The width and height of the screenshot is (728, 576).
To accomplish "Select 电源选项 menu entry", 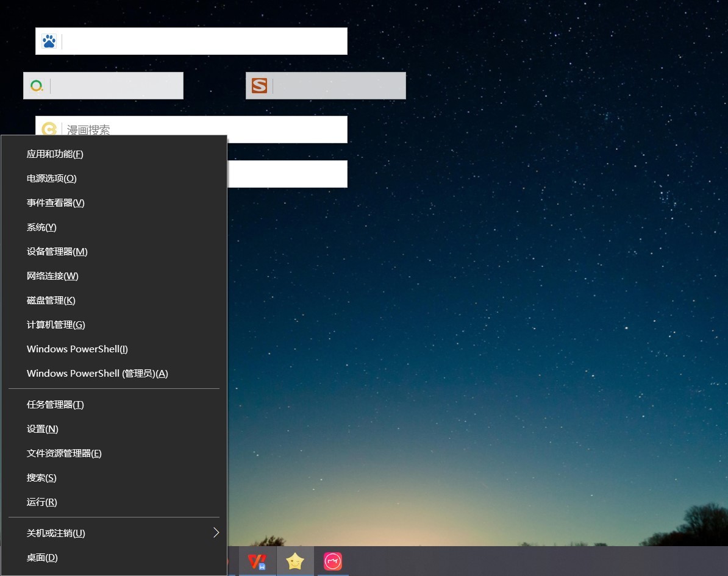I will coord(52,179).
